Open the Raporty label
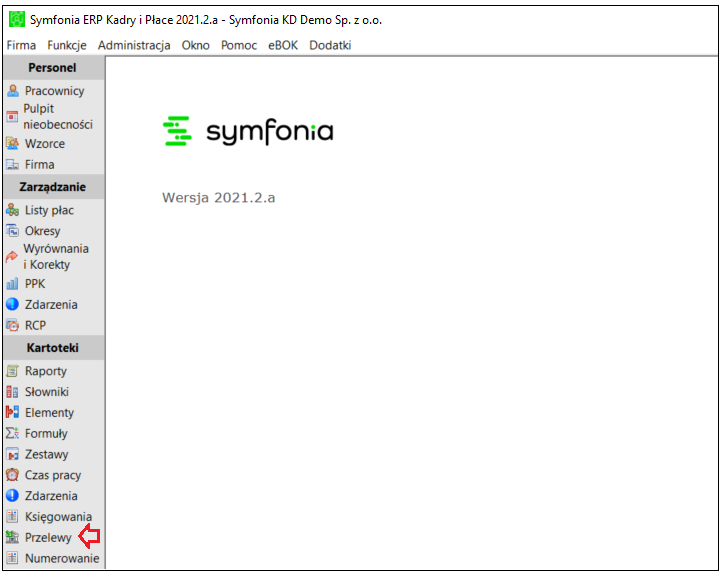 pos(46,371)
